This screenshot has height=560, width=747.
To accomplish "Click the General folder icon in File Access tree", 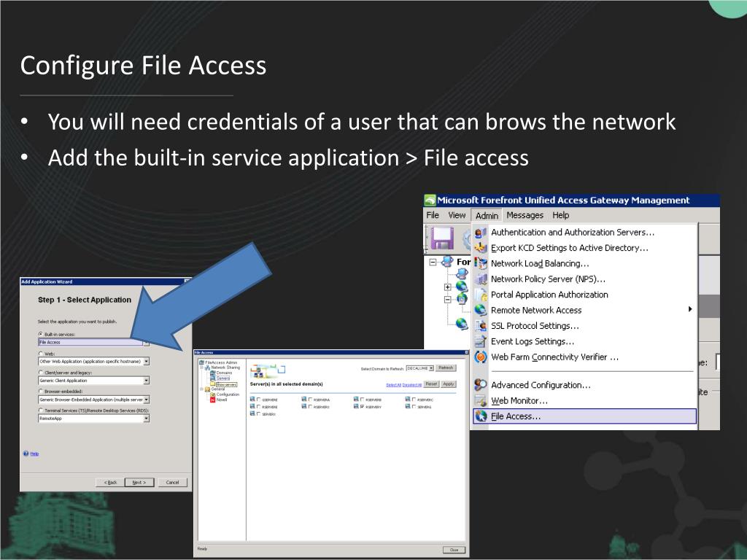I will point(207,389).
